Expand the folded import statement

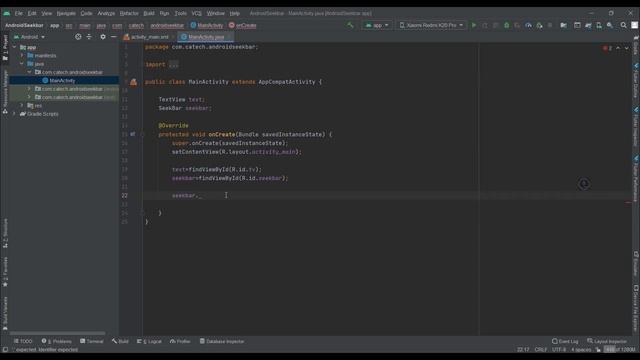coord(173,64)
